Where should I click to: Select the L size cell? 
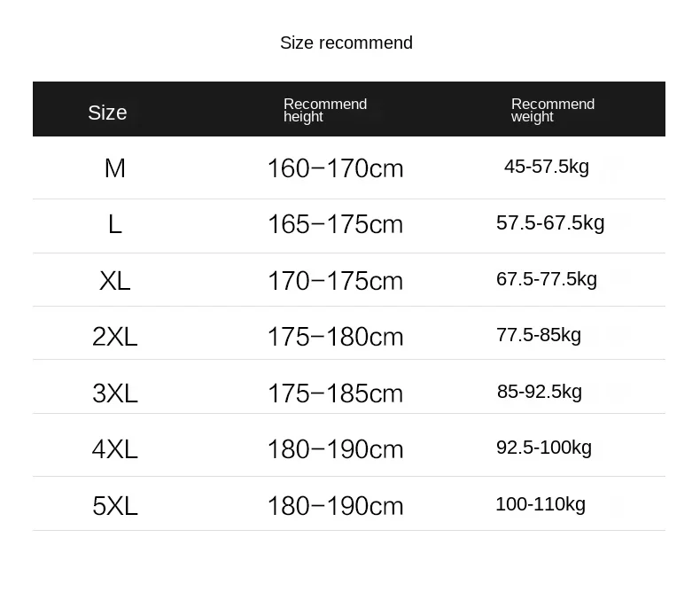[x=114, y=224]
